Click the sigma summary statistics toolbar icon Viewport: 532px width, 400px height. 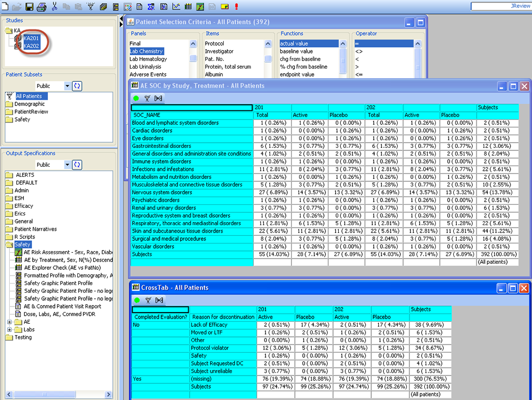(x=151, y=6)
